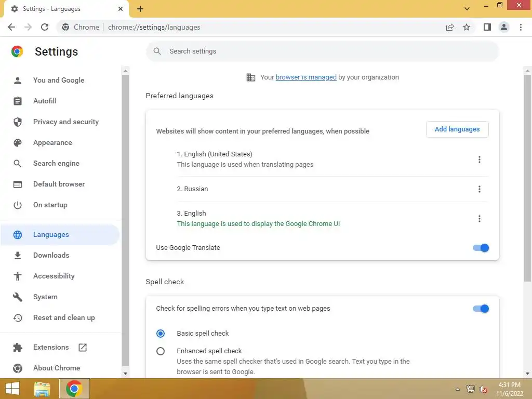Open a new tab with the plus button
The image size is (532, 399).
(x=140, y=9)
